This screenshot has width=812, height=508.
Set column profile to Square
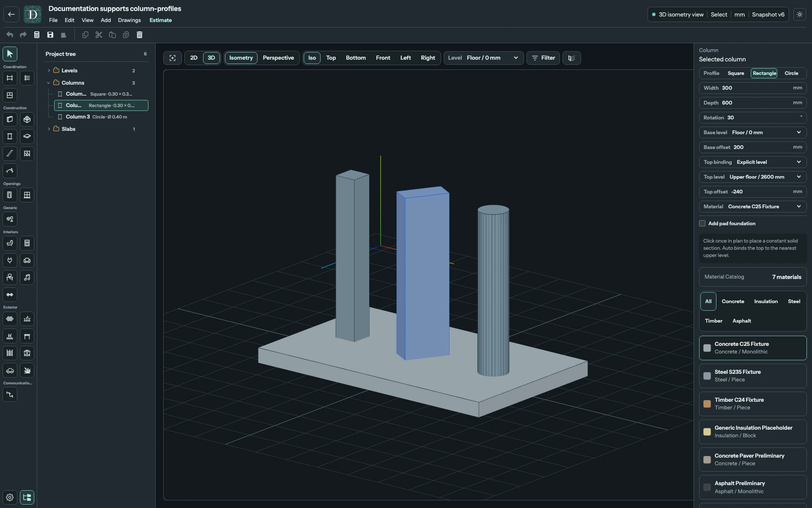(x=736, y=73)
